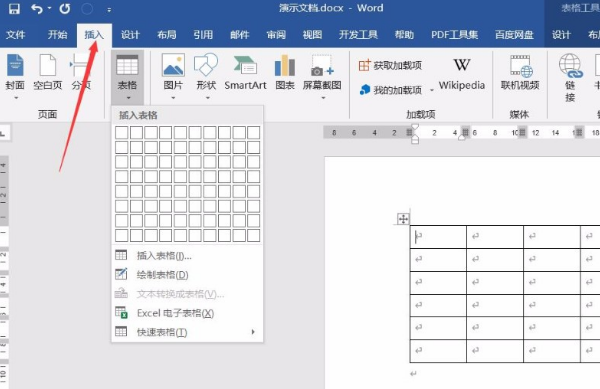The height and width of the screenshot is (389, 600).
Task: Insert a SmartArt graphic
Action: click(245, 72)
